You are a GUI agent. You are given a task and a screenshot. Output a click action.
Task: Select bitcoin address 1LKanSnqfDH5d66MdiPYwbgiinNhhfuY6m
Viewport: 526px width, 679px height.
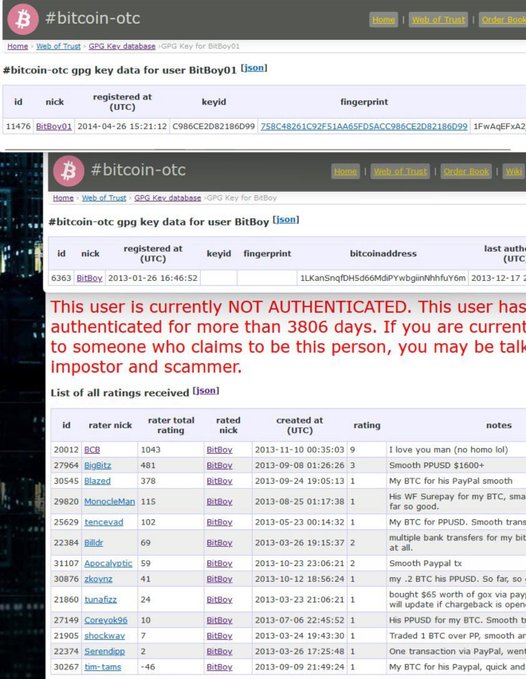(x=383, y=278)
